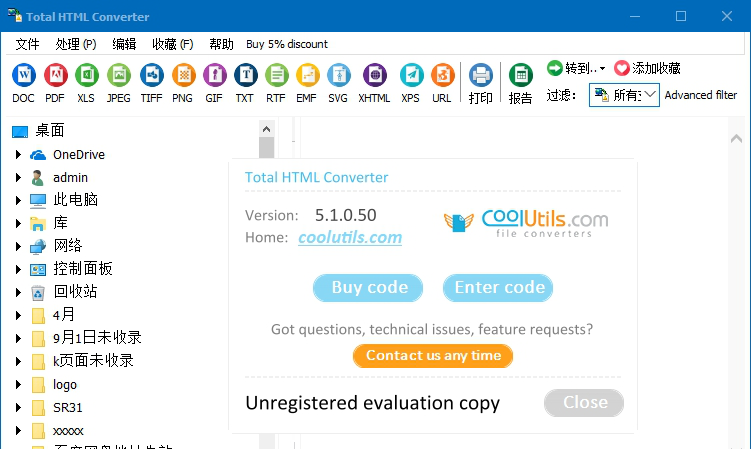Open the 转到 dropdown arrow
751x466 pixels.
pos(603,68)
